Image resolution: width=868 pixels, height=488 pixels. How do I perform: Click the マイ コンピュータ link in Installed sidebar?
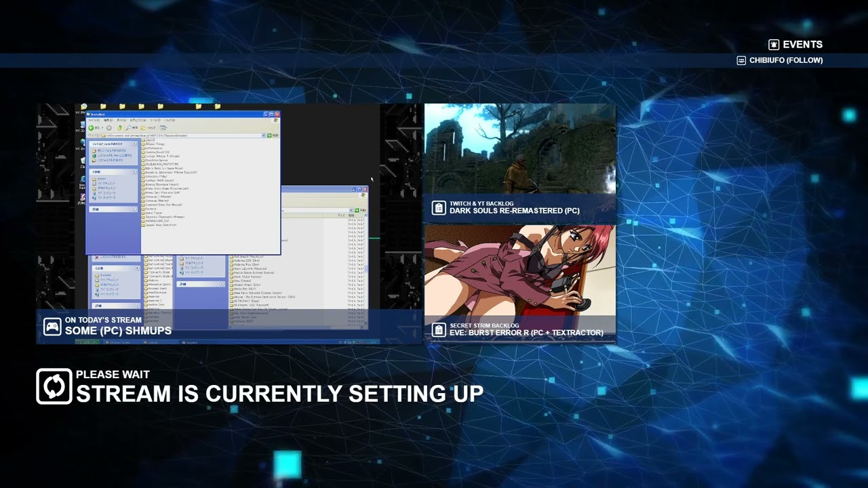pyautogui.click(x=104, y=192)
